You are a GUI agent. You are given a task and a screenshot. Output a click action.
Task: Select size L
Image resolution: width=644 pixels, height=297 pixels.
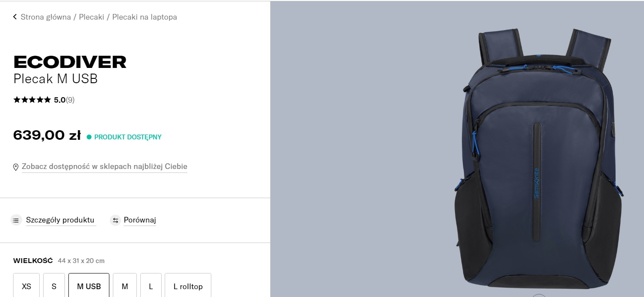(x=151, y=286)
